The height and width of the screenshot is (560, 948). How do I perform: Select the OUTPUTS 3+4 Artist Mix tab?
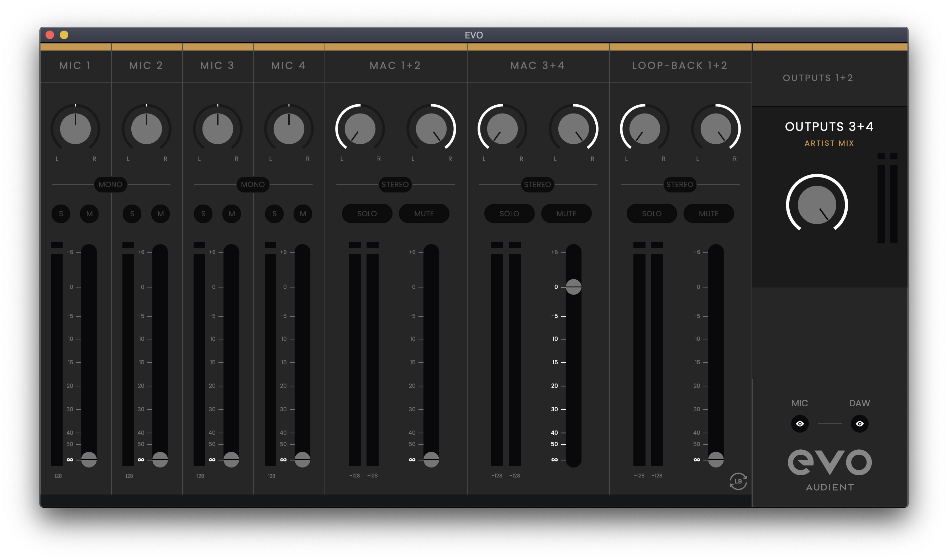[829, 133]
